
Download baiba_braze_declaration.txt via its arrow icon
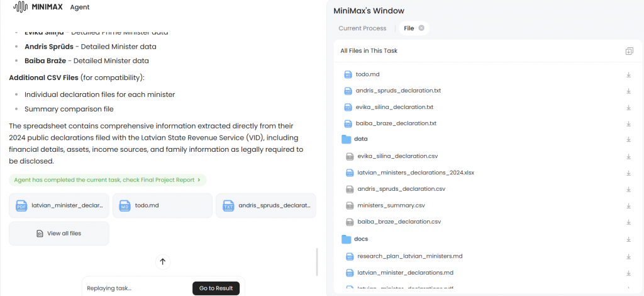628,123
